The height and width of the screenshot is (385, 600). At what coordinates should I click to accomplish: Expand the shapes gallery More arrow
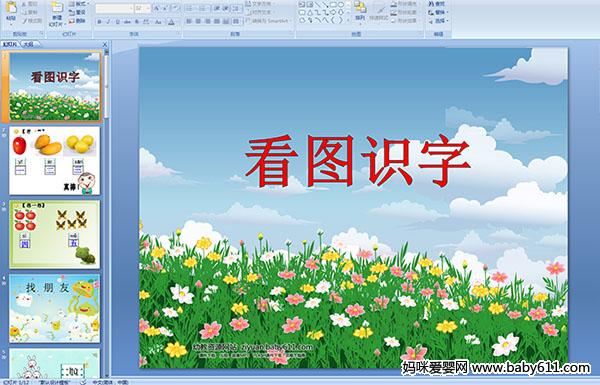[x=348, y=20]
